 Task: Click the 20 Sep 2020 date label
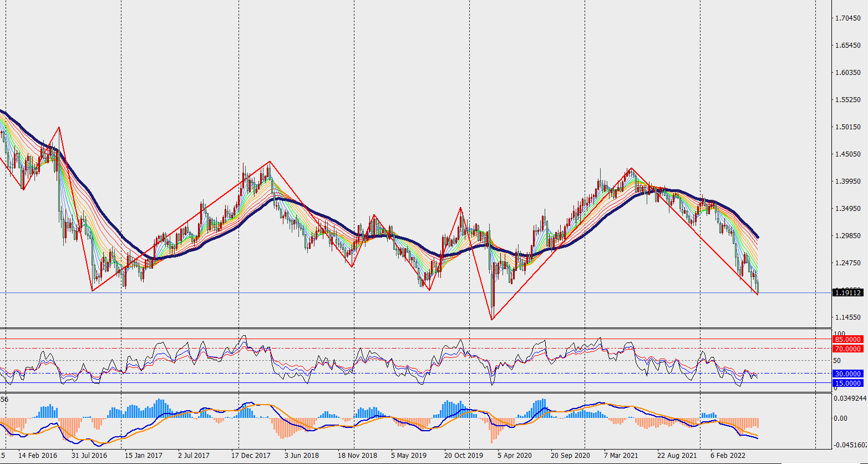point(571,455)
